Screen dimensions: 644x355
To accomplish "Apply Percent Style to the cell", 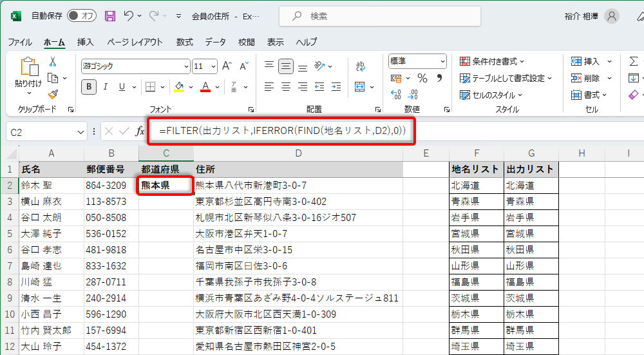I will pos(422,78).
